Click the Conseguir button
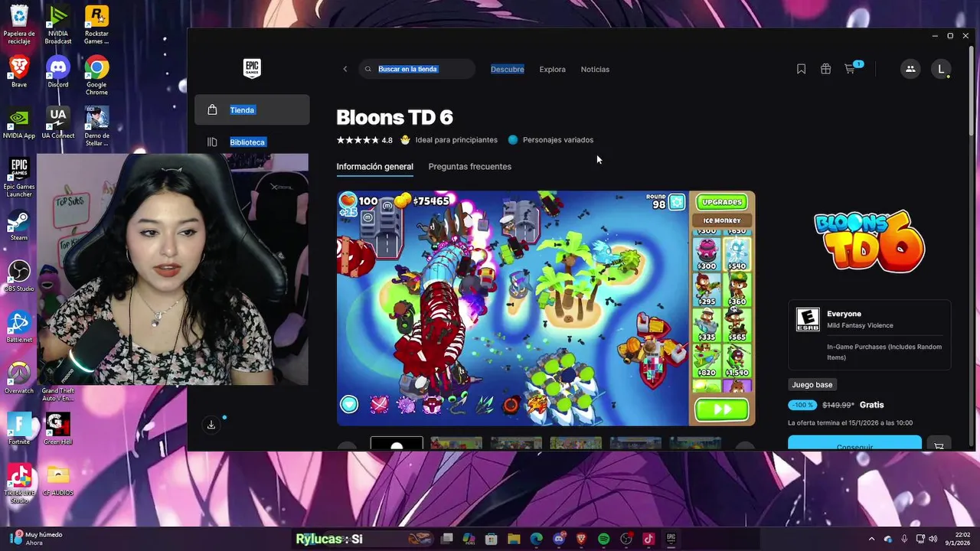The width and height of the screenshot is (980, 551). (x=854, y=444)
